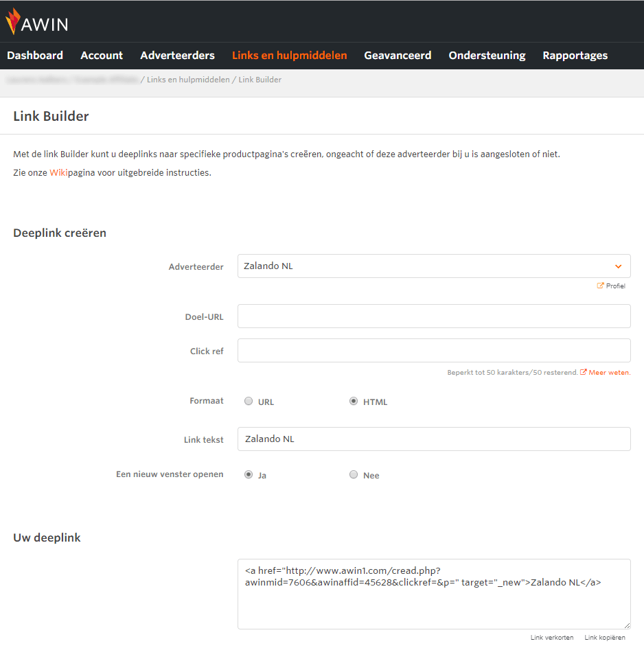The width and height of the screenshot is (644, 648).
Task: Click the Wiki hyperlink
Action: (x=58, y=173)
